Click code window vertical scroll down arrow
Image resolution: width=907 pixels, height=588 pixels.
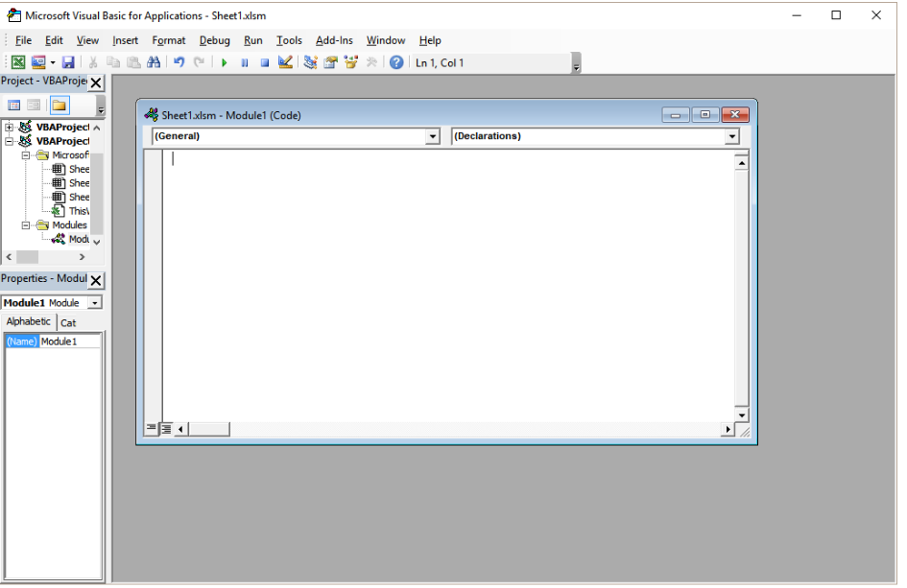point(742,415)
